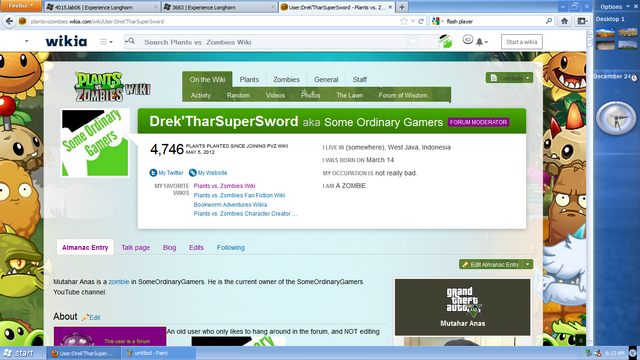640x360 pixels.
Task: Submit wiki search with the arrow button
Action: (413, 41)
